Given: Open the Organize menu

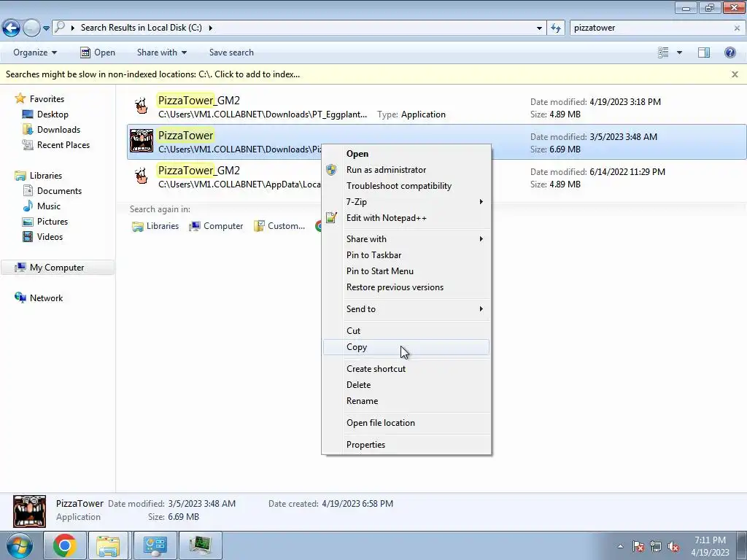Looking at the screenshot, I should point(35,52).
